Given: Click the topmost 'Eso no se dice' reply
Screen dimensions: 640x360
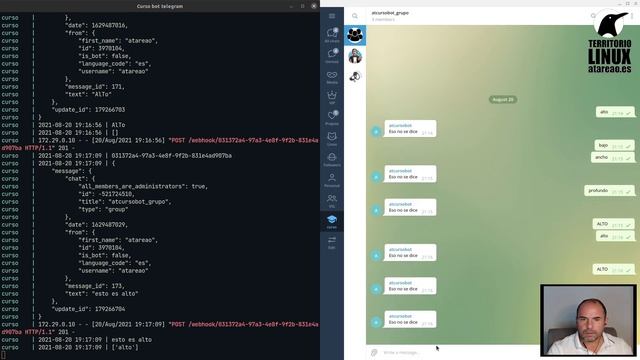Looking at the screenshot, I should tap(410, 129).
